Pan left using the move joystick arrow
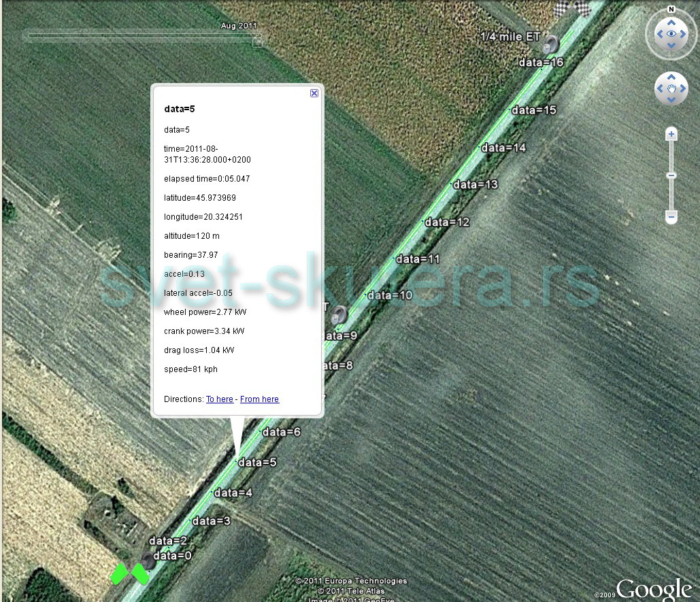The image size is (700, 602). point(660,88)
